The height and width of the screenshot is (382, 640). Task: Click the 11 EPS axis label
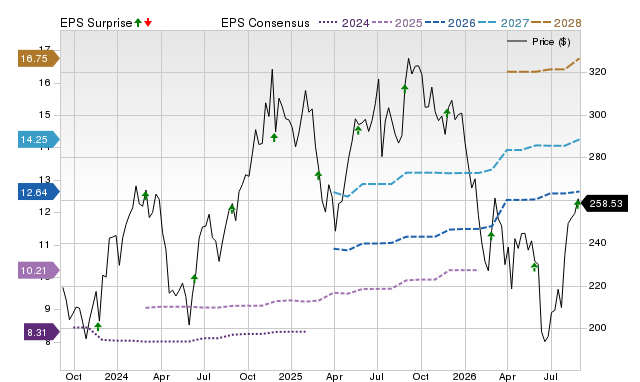coord(44,245)
